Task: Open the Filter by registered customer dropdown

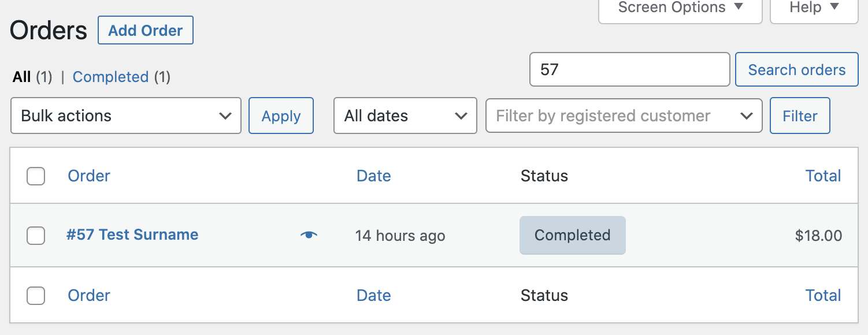Action: [624, 116]
